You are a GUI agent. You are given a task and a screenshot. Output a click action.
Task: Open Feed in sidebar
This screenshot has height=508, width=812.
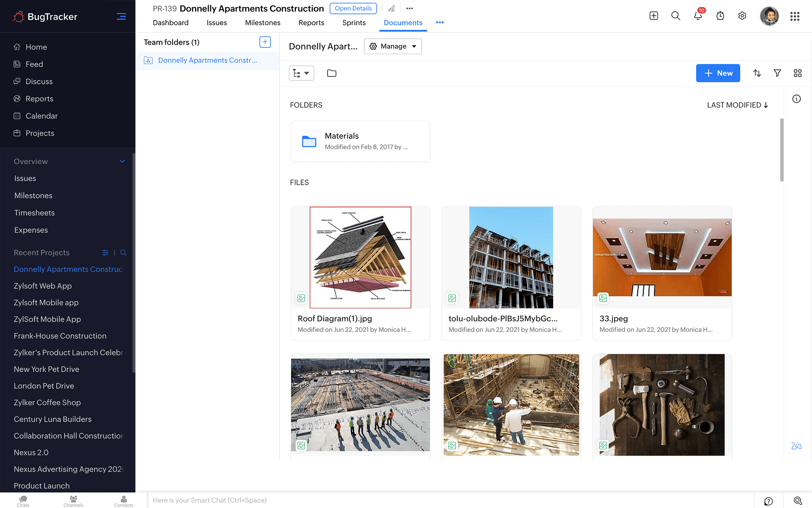(x=34, y=64)
